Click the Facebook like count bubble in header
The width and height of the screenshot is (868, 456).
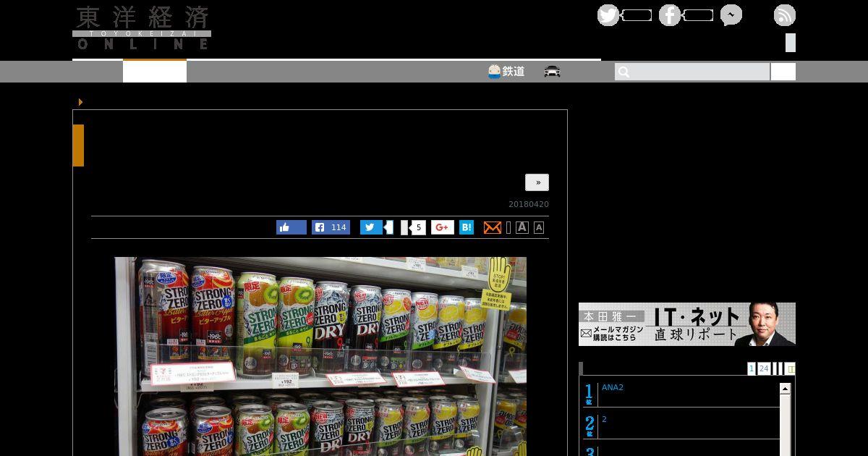(x=699, y=15)
